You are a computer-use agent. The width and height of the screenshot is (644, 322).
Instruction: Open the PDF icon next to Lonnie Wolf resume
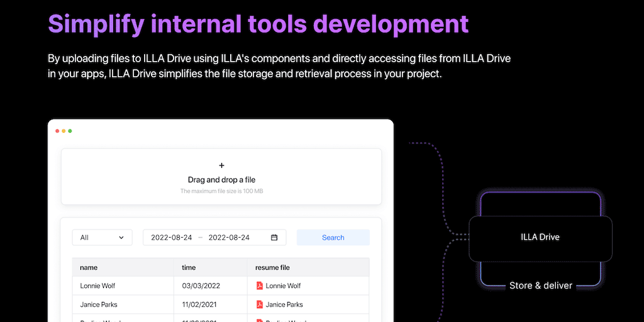coord(260,286)
